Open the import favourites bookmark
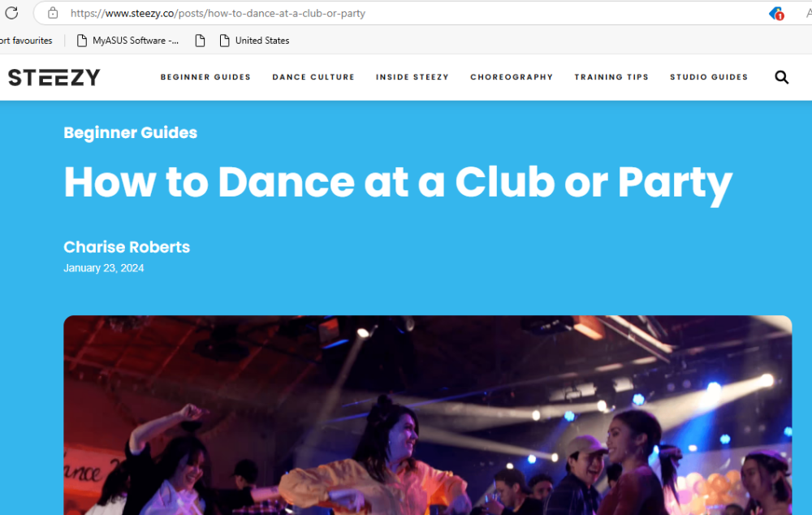The image size is (812, 515). [27, 41]
